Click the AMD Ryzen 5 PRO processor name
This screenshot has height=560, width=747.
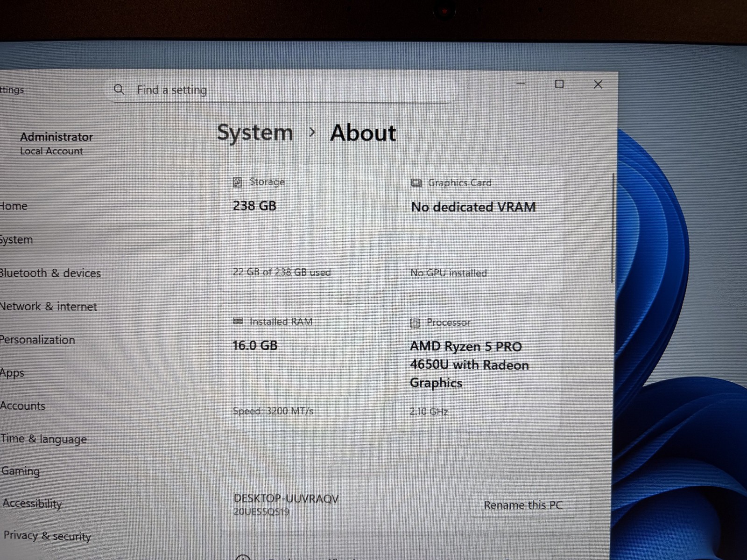click(469, 365)
